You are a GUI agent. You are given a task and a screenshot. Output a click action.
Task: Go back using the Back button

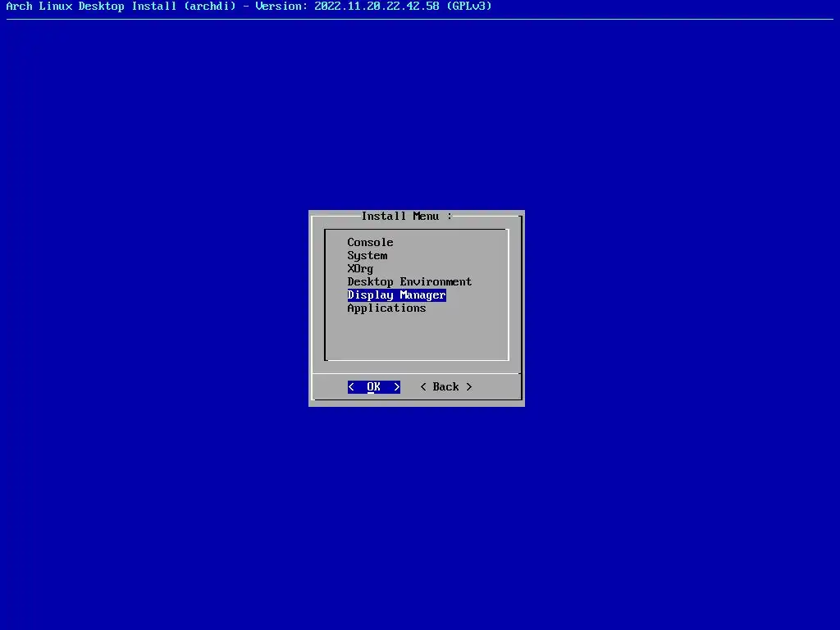click(x=445, y=387)
